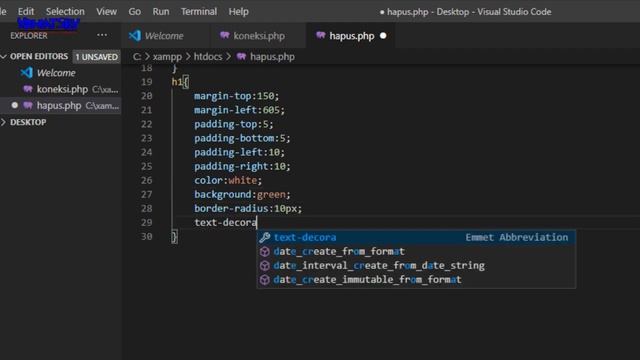Click the hapus.php breadcrumb segment
The height and width of the screenshot is (360, 640).
[272, 56]
